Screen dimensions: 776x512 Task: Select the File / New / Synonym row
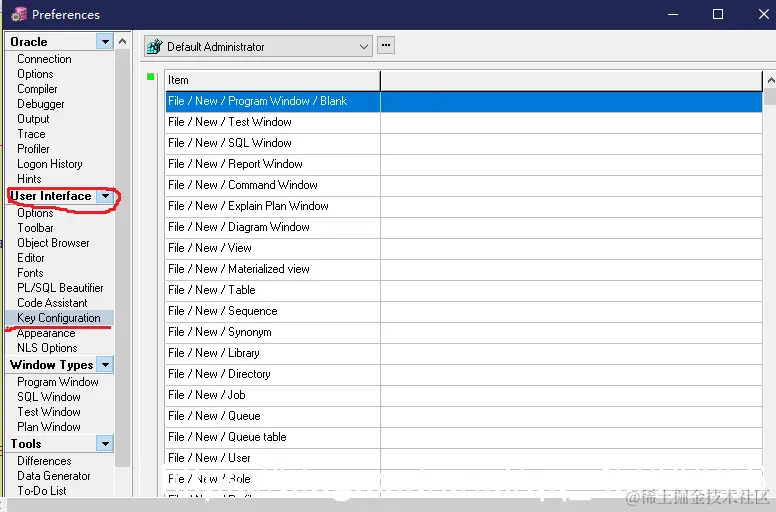coord(464,332)
